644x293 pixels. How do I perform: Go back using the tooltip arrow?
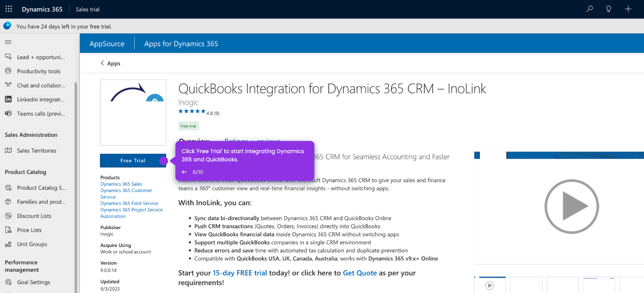pos(184,172)
